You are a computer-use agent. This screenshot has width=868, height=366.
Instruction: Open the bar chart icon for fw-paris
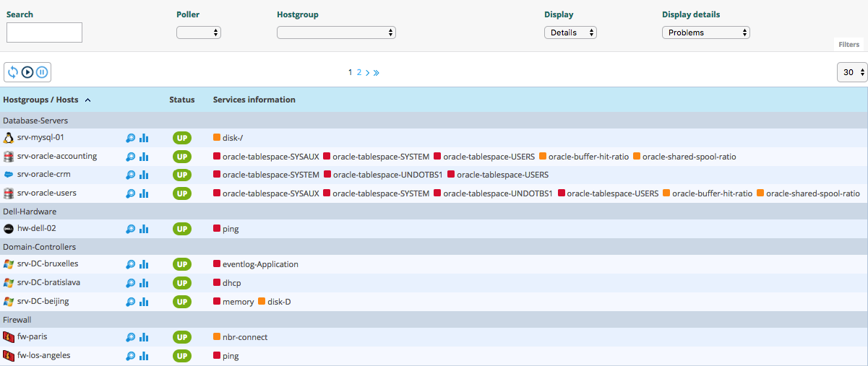[144, 337]
